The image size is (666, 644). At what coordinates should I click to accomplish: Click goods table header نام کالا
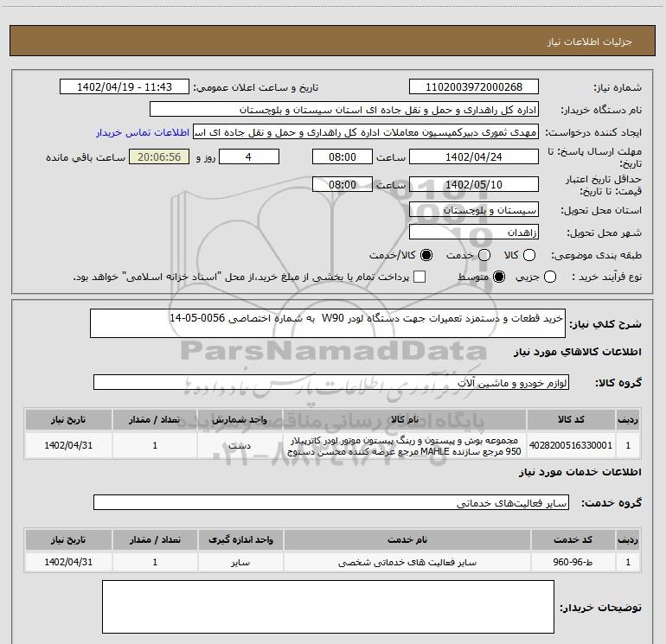tap(405, 420)
